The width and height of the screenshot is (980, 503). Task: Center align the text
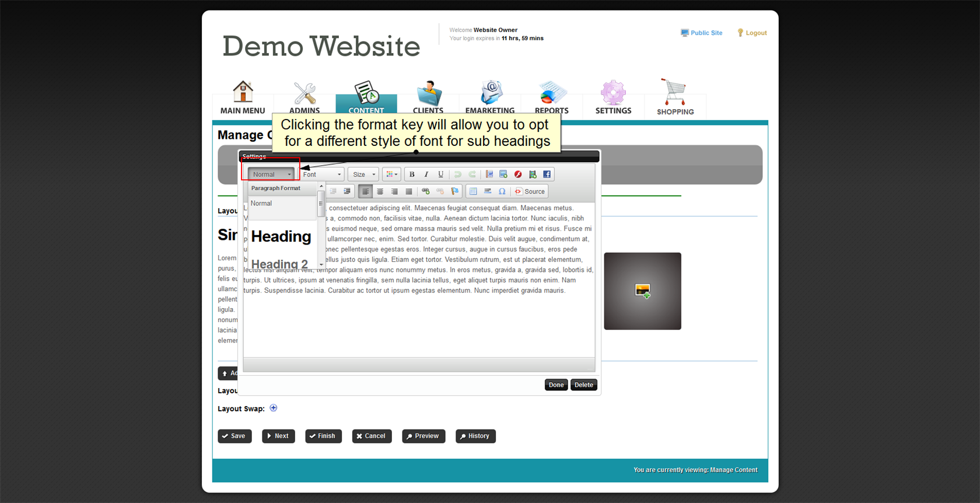pyautogui.click(x=380, y=191)
